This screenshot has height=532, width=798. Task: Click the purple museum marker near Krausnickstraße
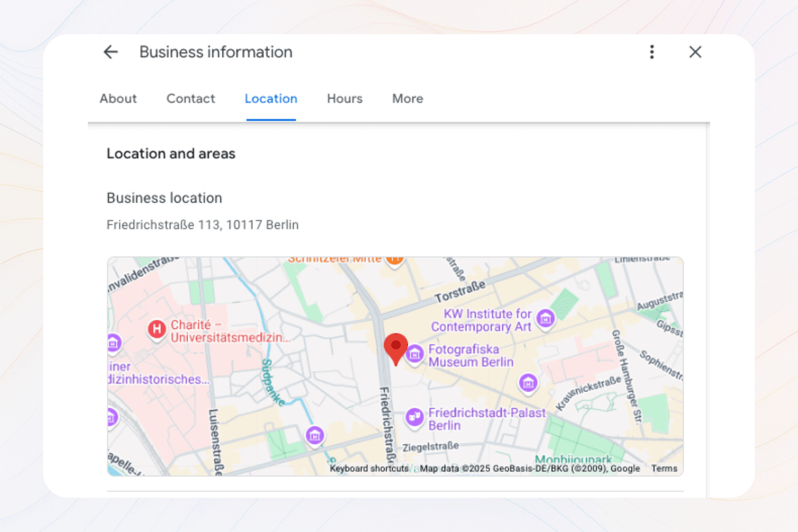pyautogui.click(x=527, y=383)
